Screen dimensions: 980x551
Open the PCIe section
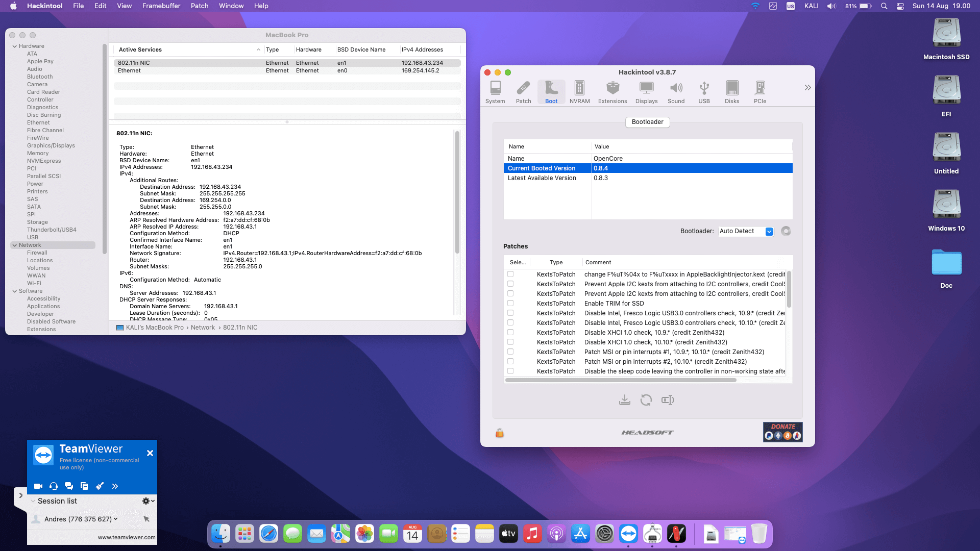click(759, 92)
